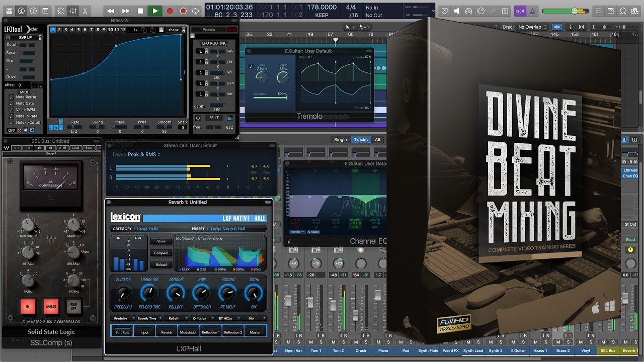Open the Library icon in the control bar
The height and width of the screenshot is (362, 644).
coord(9,11)
